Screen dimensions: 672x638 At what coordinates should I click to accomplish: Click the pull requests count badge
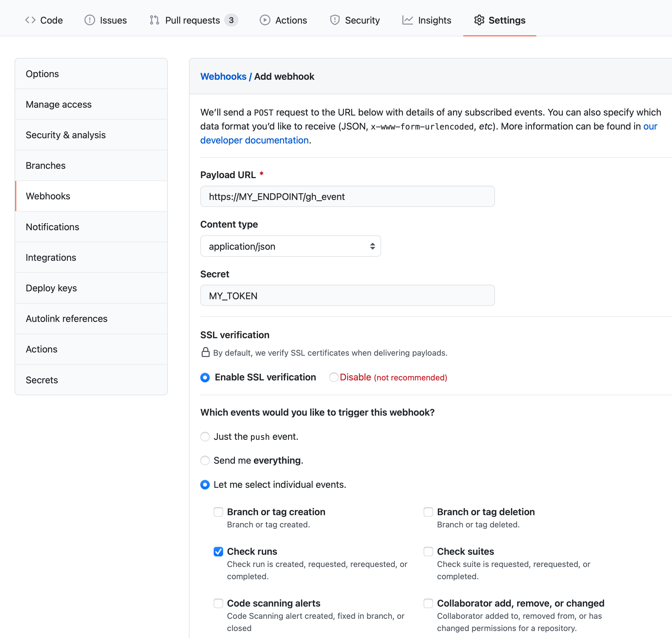point(231,20)
